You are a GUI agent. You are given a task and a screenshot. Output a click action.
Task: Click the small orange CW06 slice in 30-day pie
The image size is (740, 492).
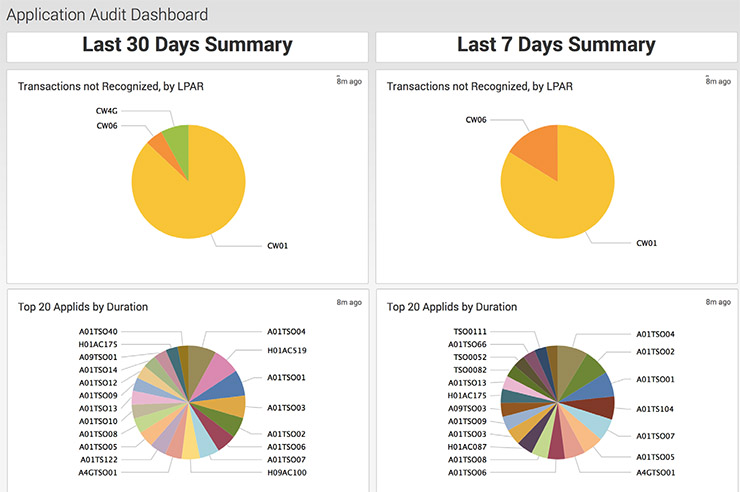pyautogui.click(x=157, y=145)
